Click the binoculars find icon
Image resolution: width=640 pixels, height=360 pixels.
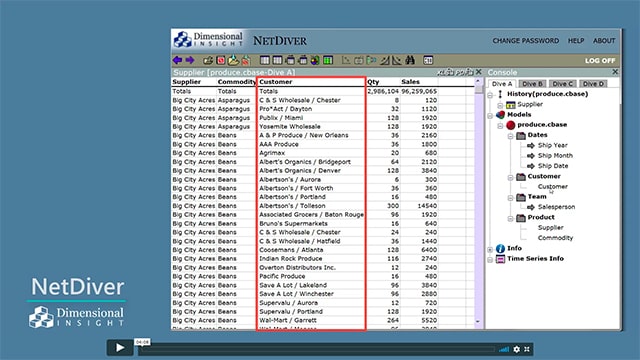(x=410, y=60)
